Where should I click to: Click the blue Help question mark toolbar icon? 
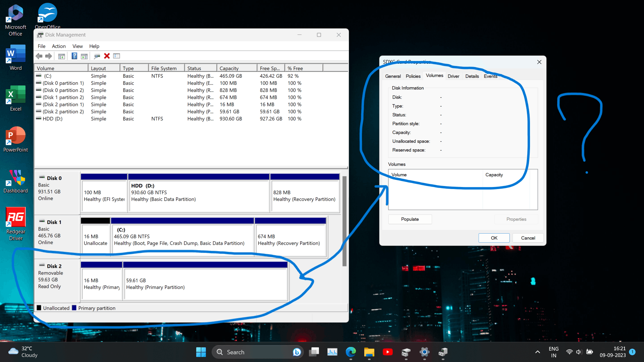click(x=74, y=56)
